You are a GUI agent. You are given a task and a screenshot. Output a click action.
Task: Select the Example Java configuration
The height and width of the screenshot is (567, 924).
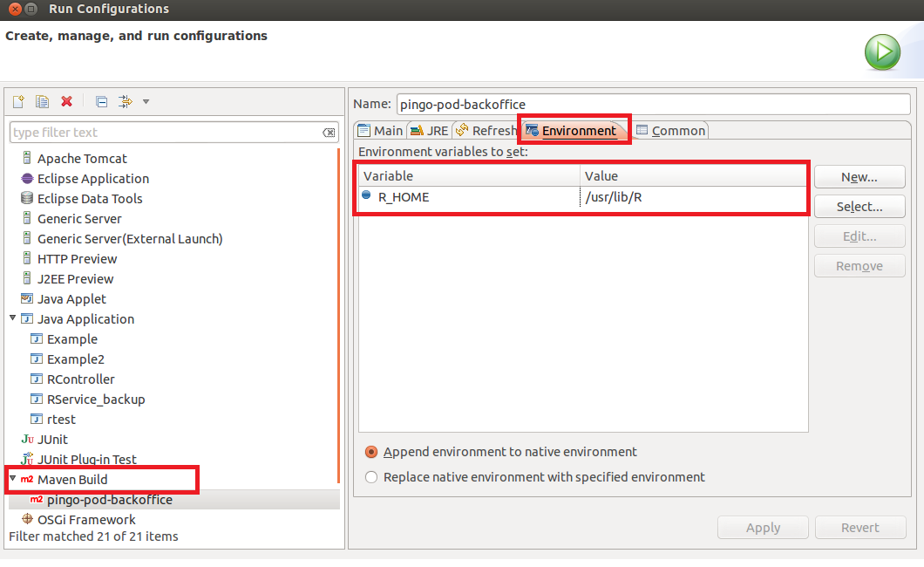(x=71, y=339)
